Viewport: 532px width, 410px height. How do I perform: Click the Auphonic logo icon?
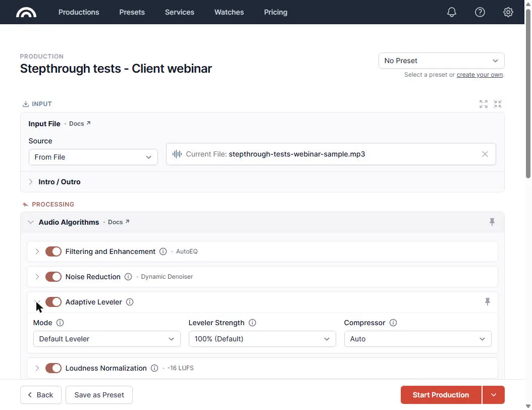click(x=26, y=12)
